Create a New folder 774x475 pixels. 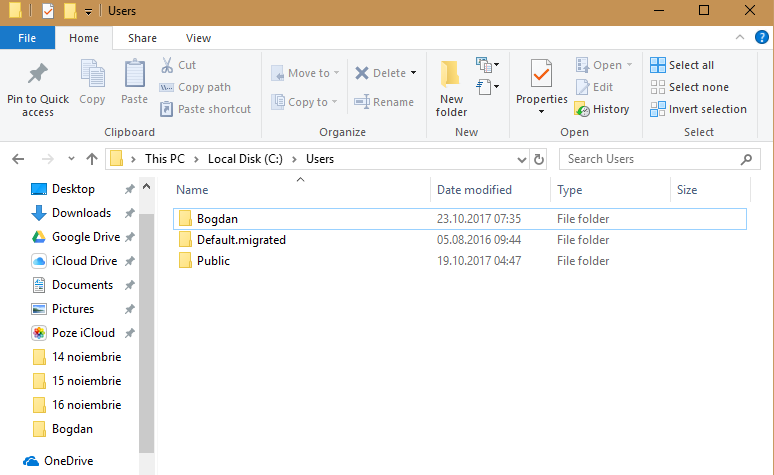click(x=451, y=89)
